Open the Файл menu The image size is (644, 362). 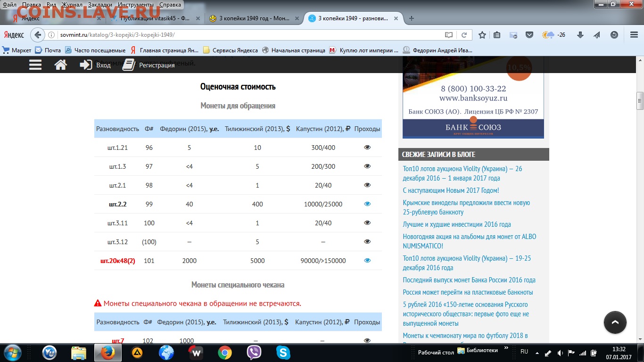[9, 5]
